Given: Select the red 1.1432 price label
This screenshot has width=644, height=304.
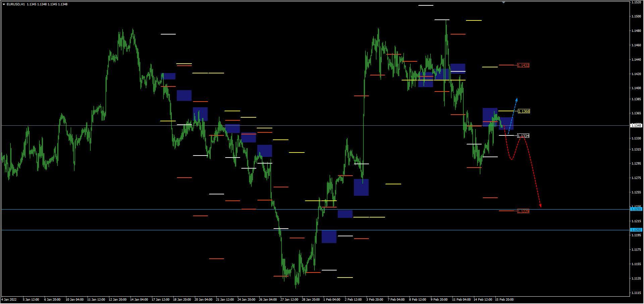Looking at the screenshot, I should click(523, 65).
